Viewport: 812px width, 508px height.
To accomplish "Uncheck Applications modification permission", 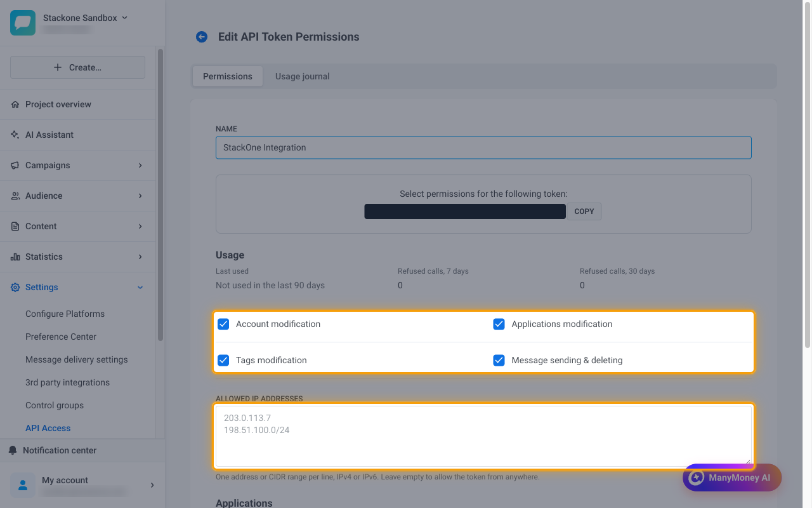I will [x=499, y=324].
